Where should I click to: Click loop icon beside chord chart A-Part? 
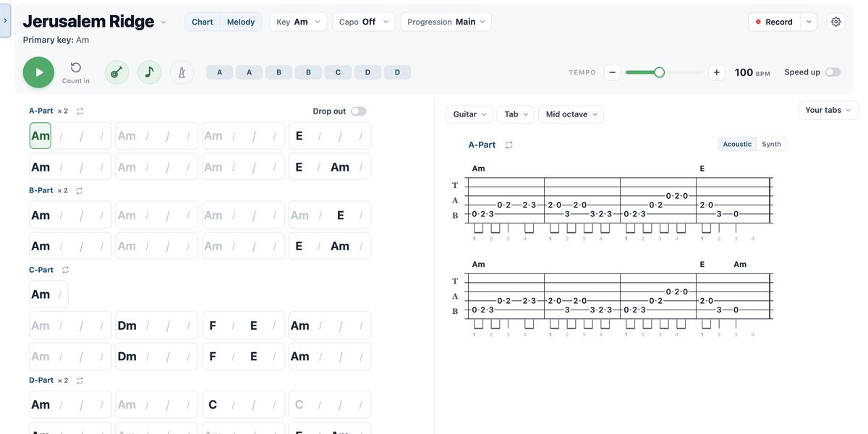[80, 111]
